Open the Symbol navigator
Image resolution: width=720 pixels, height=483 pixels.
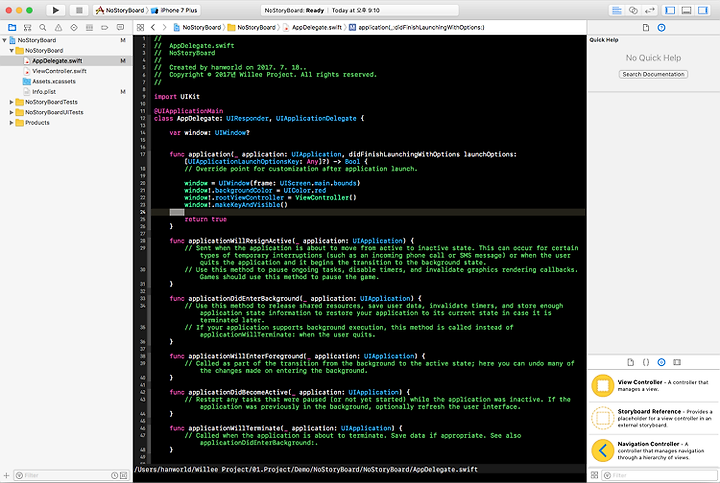coord(28,28)
